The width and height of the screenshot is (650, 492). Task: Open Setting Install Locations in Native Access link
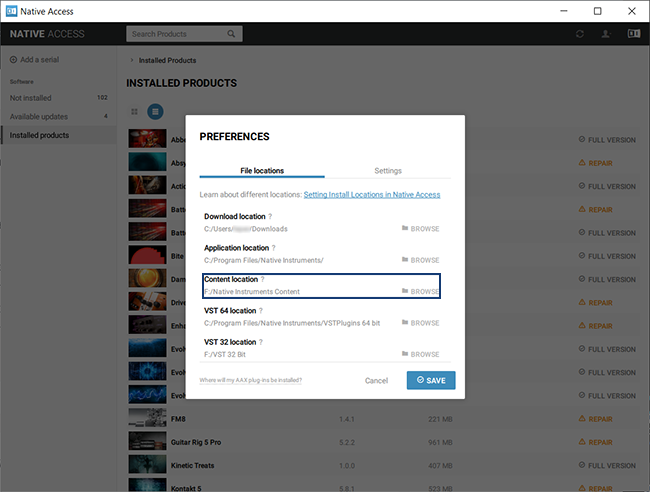click(x=372, y=195)
